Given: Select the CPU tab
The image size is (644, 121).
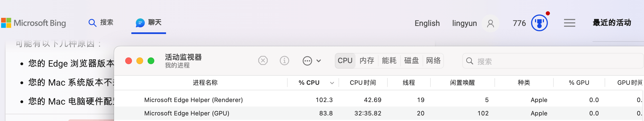Looking at the screenshot, I should [x=345, y=60].
